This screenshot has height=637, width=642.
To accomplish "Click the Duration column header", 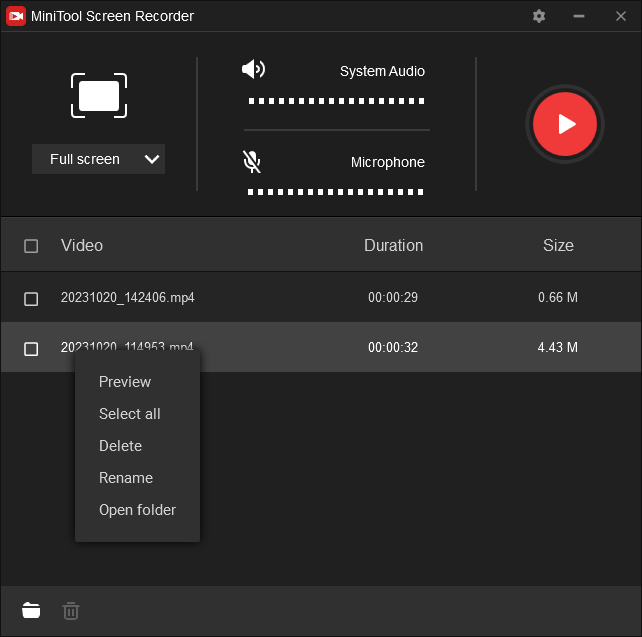I will coord(393,245).
